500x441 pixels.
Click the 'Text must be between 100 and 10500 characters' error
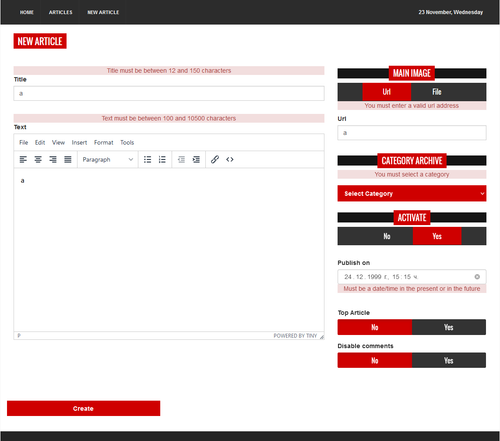click(x=169, y=118)
